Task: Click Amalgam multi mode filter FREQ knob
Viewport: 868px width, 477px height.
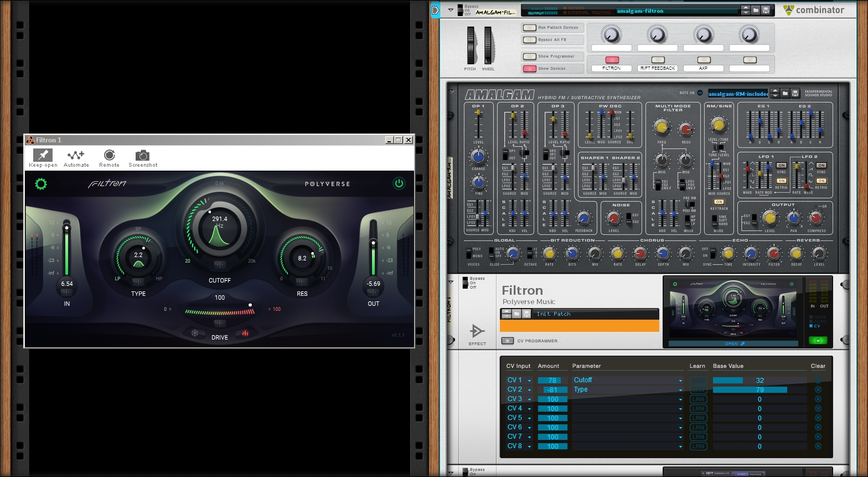Action: click(x=661, y=128)
